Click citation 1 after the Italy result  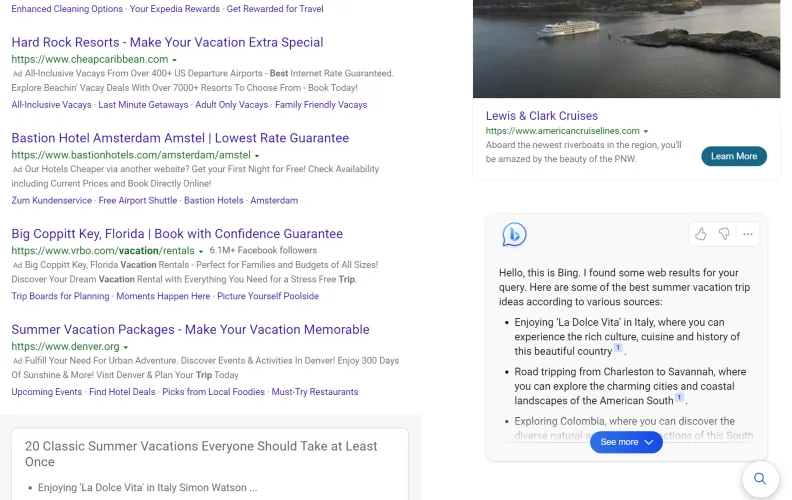(x=618, y=348)
